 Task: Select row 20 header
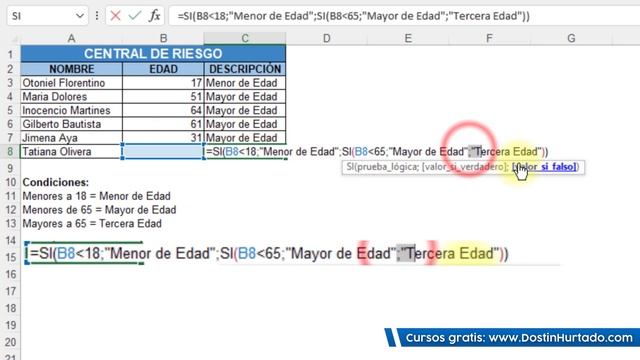pos(10,342)
